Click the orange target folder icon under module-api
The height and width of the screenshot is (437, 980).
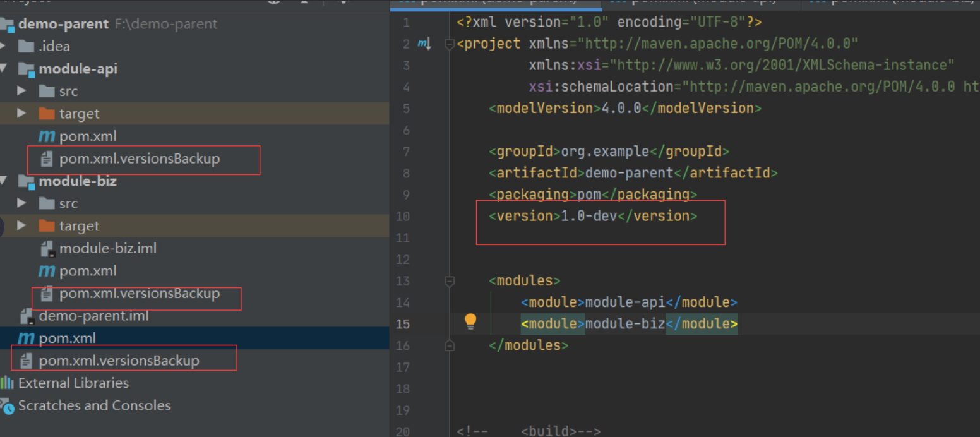[x=47, y=114]
